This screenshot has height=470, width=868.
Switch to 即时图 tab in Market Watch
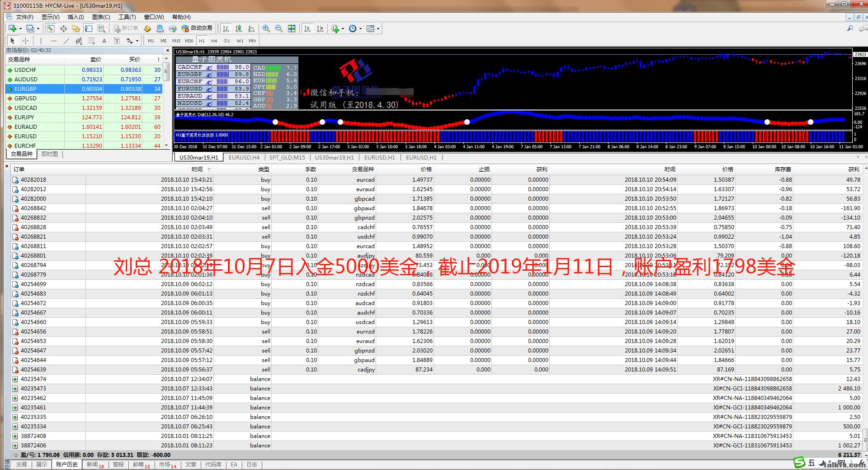tap(50, 154)
